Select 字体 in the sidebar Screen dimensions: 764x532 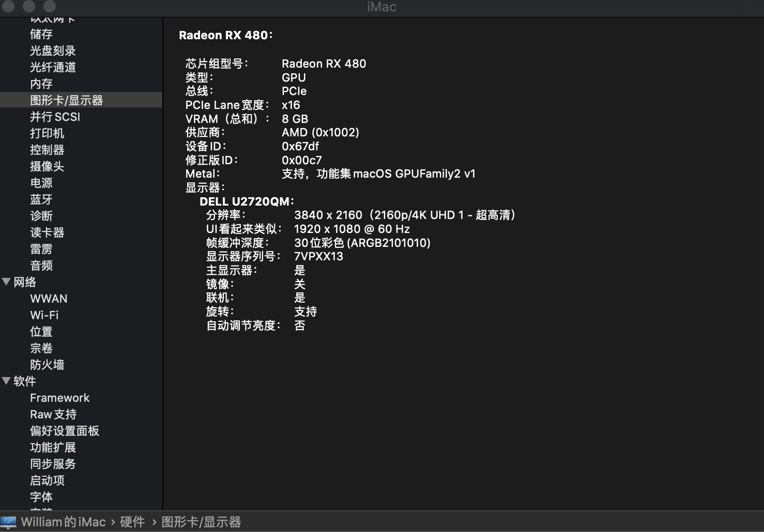(x=41, y=497)
